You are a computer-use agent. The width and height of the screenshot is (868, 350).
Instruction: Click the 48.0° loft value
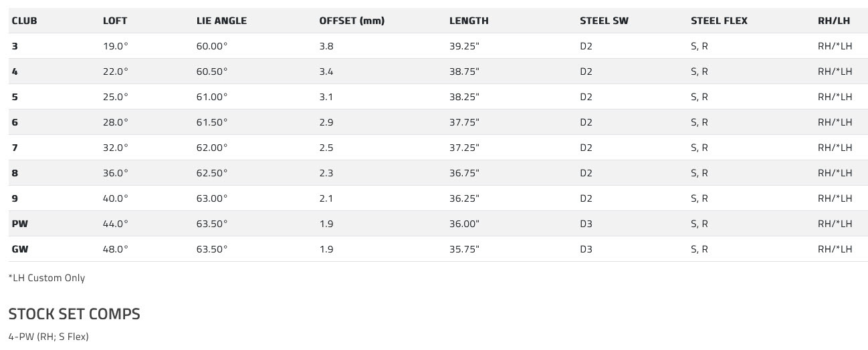click(x=116, y=249)
